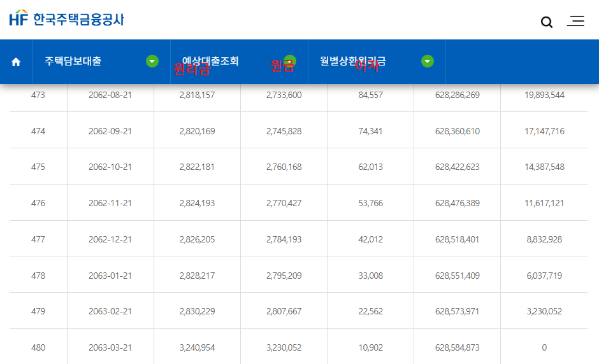Image resolution: width=599 pixels, height=364 pixels.
Task: Select date cell 2062-11-21
Action: click(110, 203)
